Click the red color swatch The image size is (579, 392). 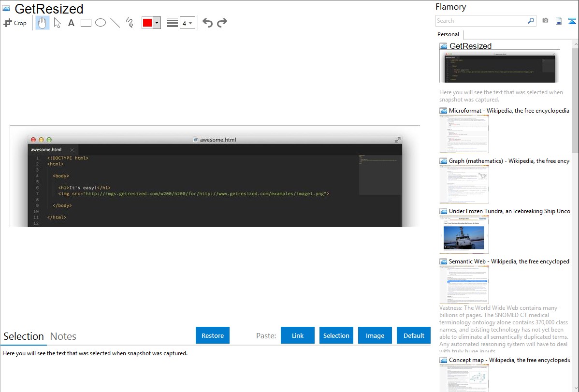point(147,23)
